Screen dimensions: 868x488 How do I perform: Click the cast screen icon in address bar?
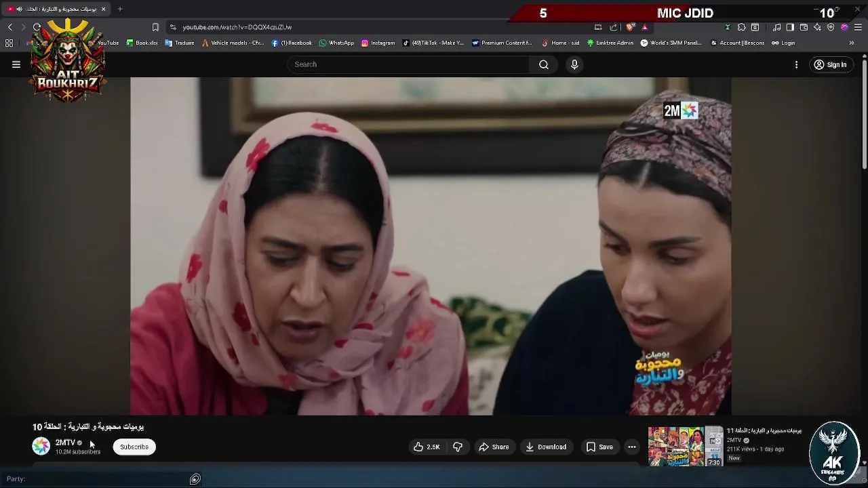pyautogui.click(x=598, y=27)
